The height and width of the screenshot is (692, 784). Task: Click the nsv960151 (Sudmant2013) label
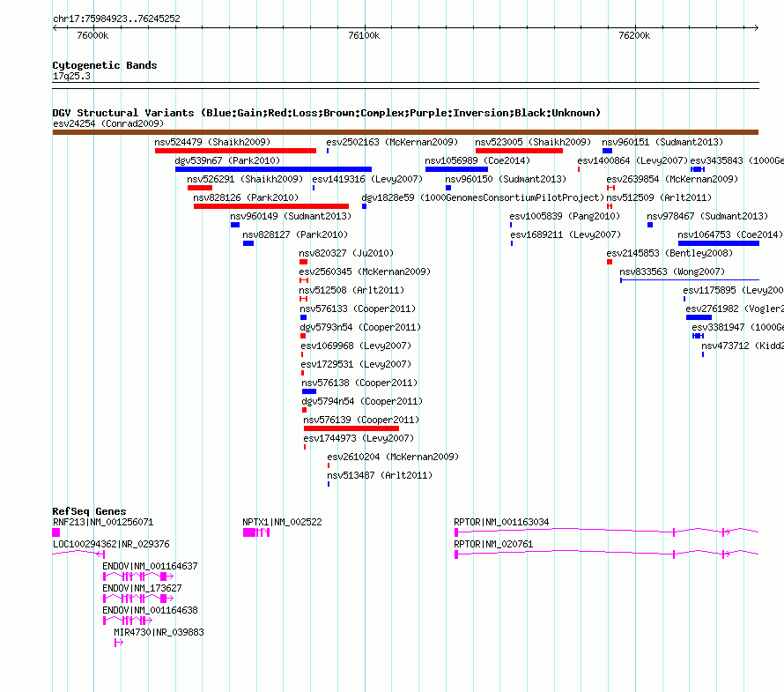pos(662,142)
